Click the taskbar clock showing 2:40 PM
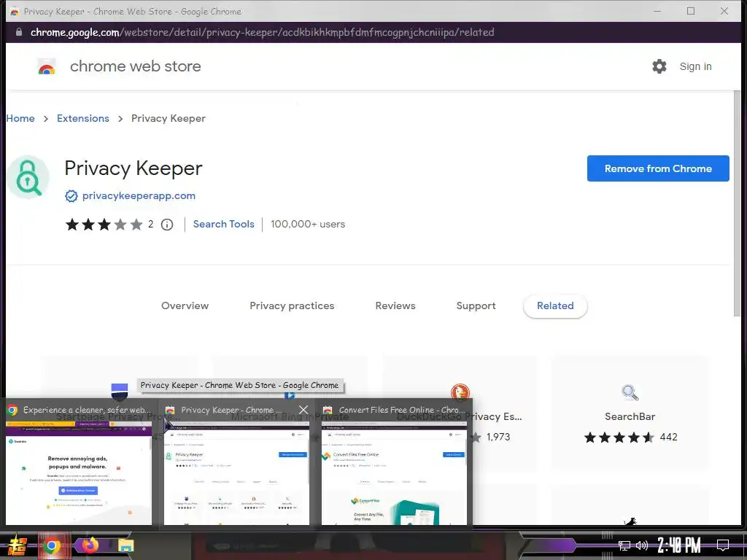Screen dimensions: 747x560 click(679, 545)
